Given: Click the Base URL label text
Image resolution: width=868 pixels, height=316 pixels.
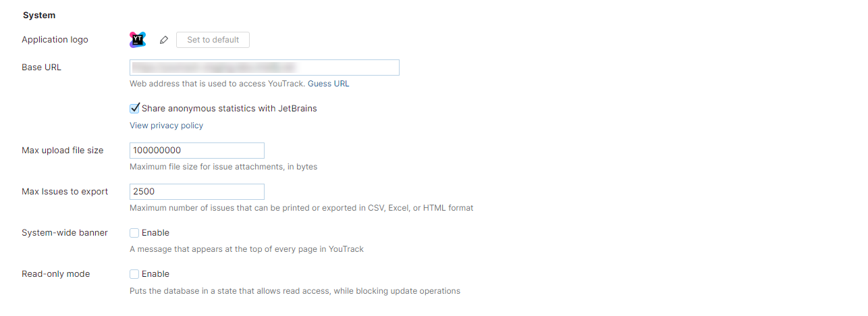Looking at the screenshot, I should point(41,68).
